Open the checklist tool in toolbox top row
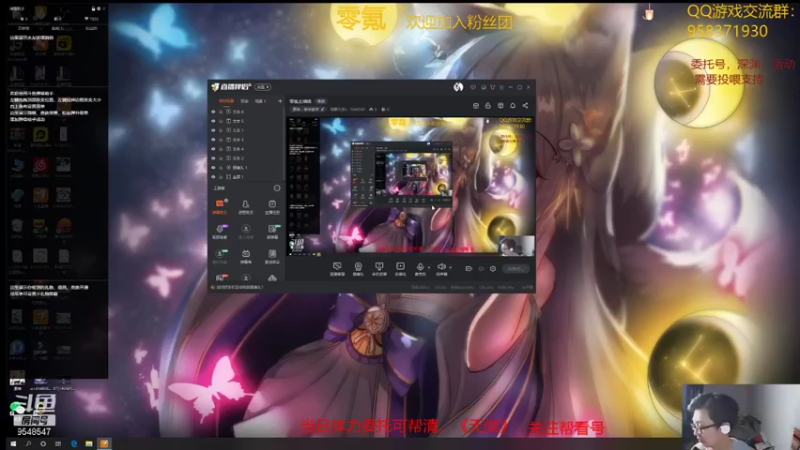This screenshot has height=450, width=800. 272,206
